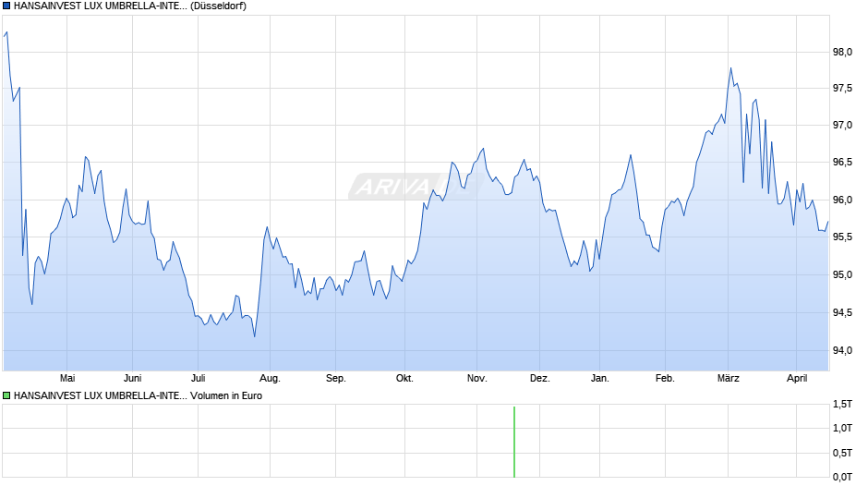Click the 94,0 price axis value
The height and width of the screenshot is (486, 868).
click(842, 350)
